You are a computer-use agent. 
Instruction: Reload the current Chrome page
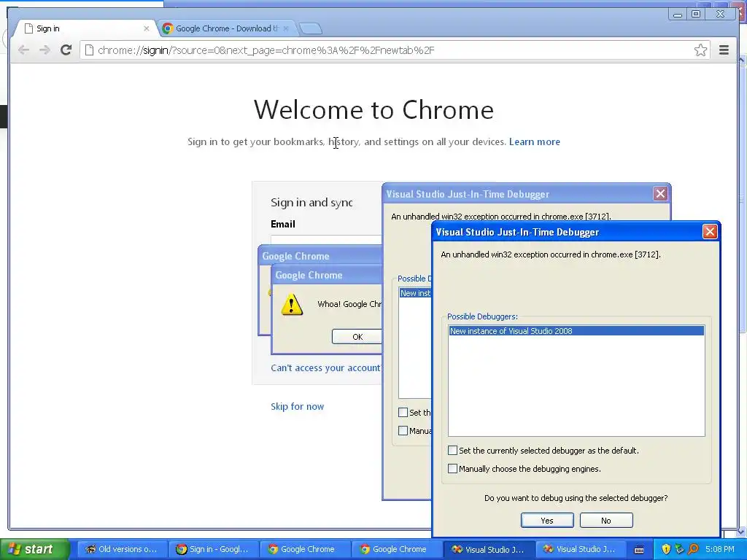66,50
